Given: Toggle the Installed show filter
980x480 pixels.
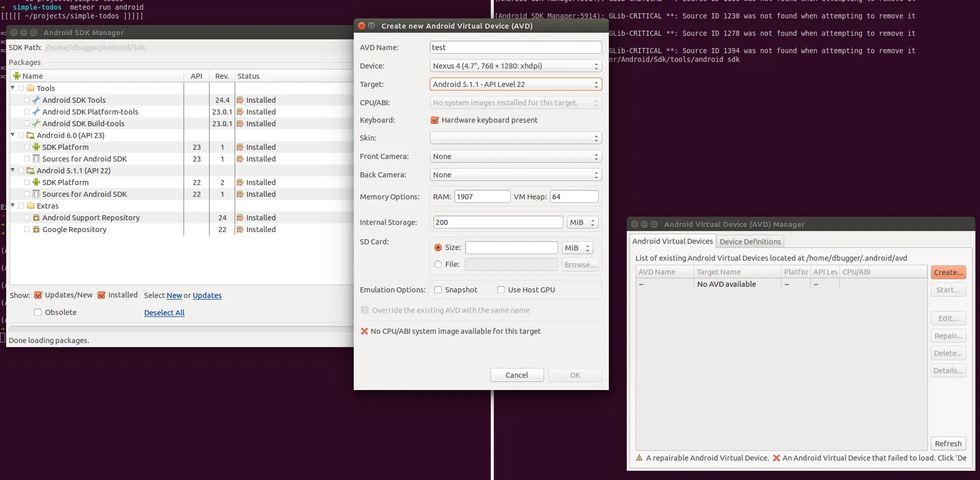Looking at the screenshot, I should (x=101, y=295).
